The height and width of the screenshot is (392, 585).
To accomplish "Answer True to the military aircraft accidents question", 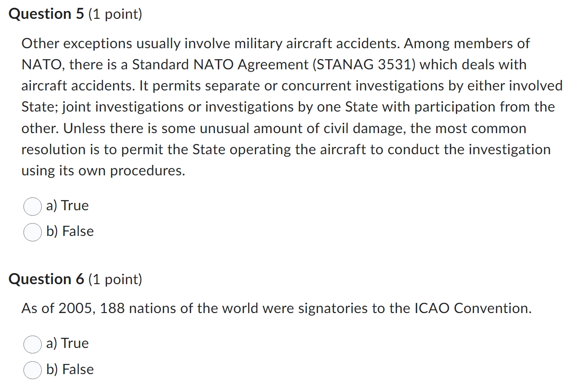I will (x=32, y=207).
